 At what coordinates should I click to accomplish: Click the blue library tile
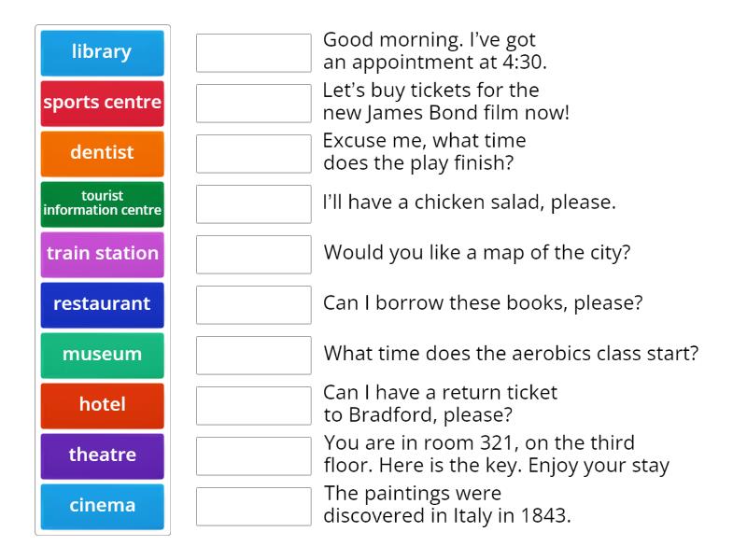point(102,52)
